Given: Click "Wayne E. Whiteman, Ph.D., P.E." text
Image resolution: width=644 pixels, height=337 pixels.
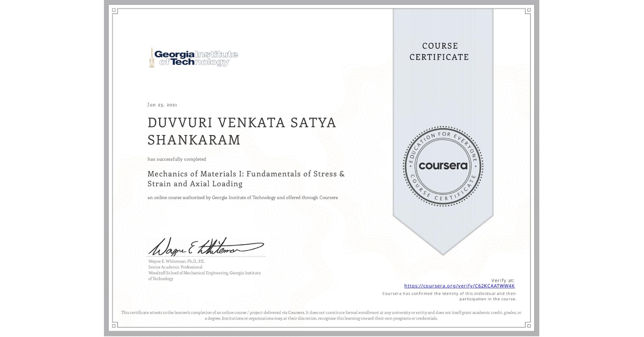Looking at the screenshot, I should point(176,261).
